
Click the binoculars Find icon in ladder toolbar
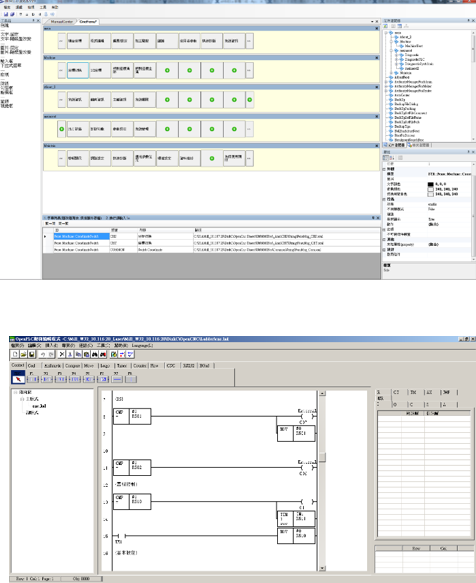click(94, 354)
